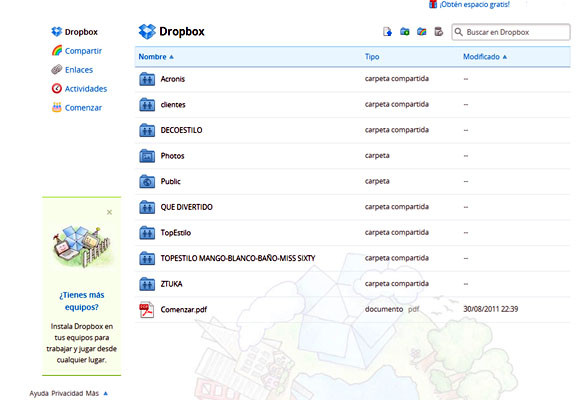Click the clock icon beside Actividades
Viewport: 580px width, 400px height.
[57, 88]
